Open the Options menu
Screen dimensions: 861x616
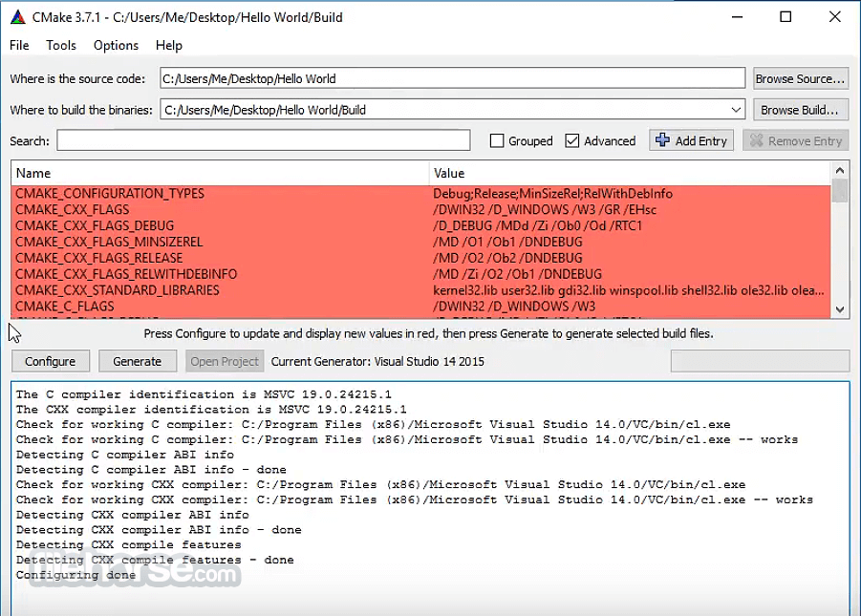pos(116,45)
